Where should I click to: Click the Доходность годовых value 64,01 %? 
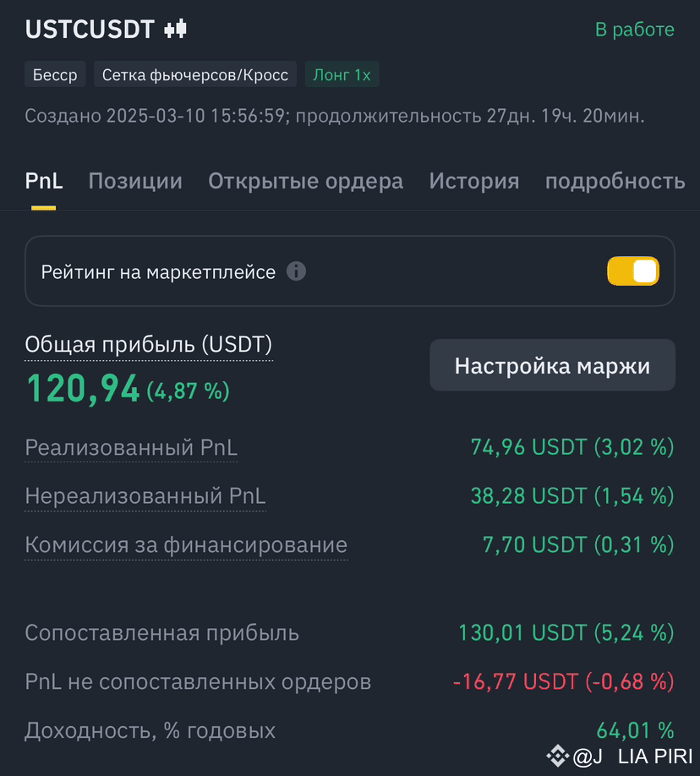635,730
